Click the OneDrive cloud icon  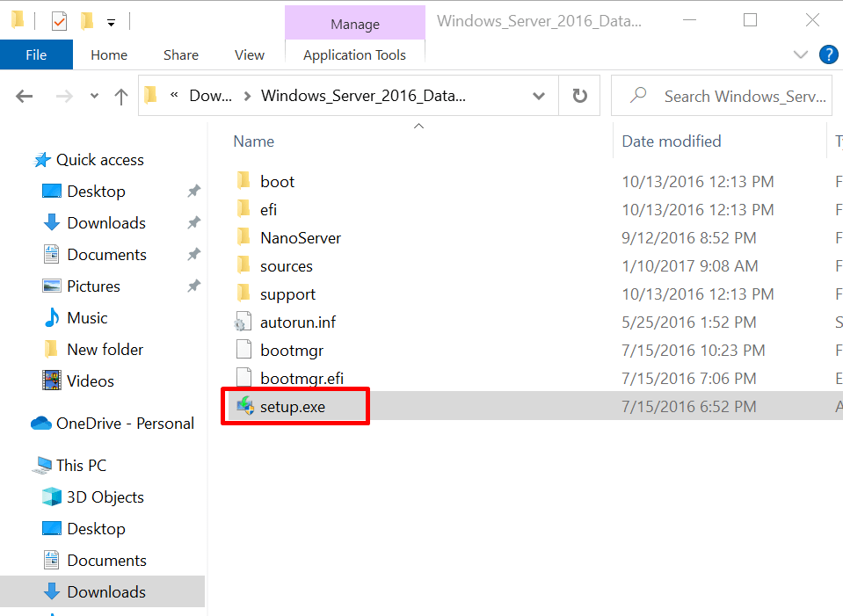coord(41,424)
